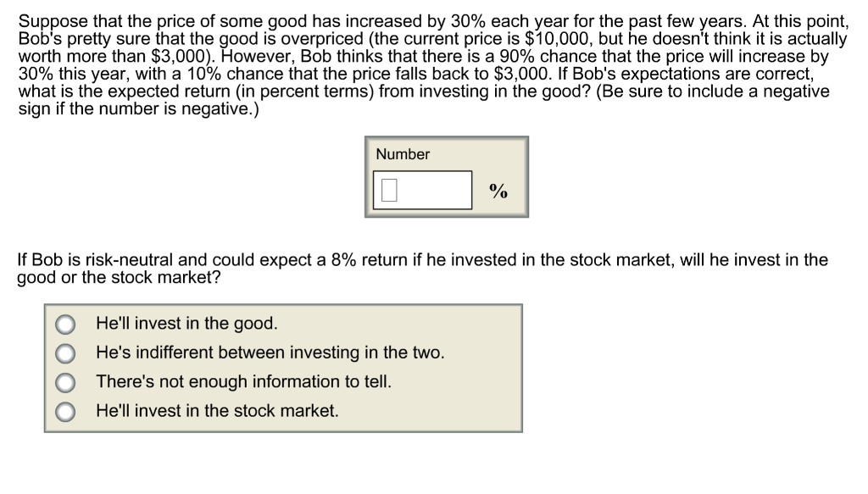
Task: Click the Number label above the input box
Action: tap(403, 154)
